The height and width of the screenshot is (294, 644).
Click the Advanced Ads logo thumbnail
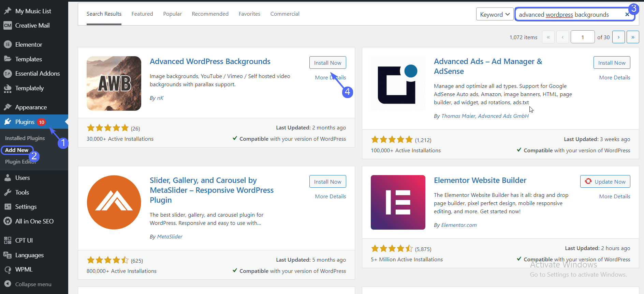398,83
